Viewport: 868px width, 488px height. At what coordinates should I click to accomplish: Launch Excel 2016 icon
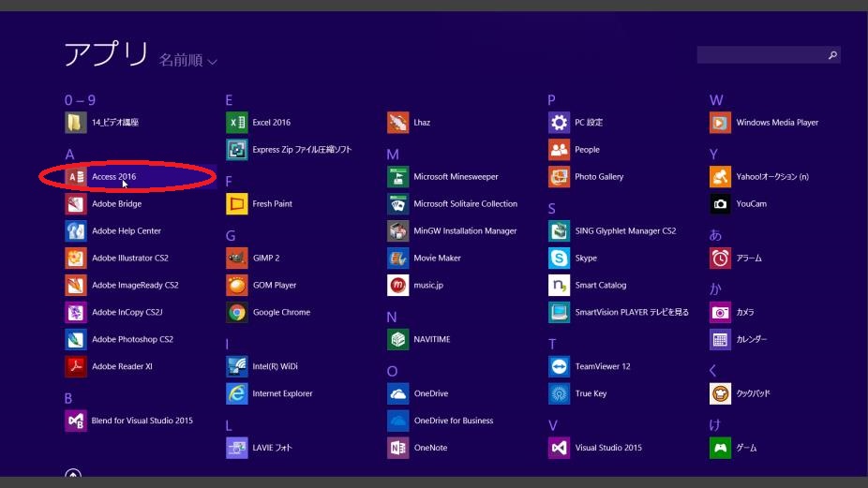(237, 123)
